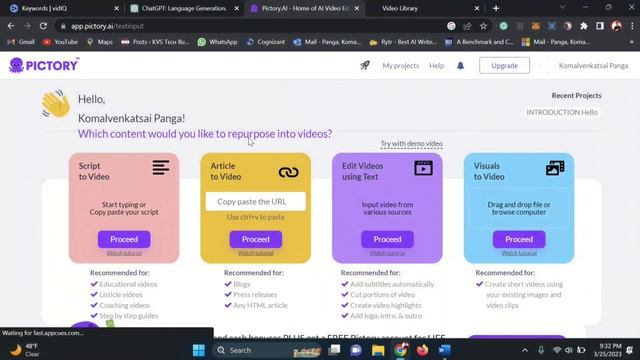
Task: Click the Edit Videos film icon
Action: tap(423, 168)
